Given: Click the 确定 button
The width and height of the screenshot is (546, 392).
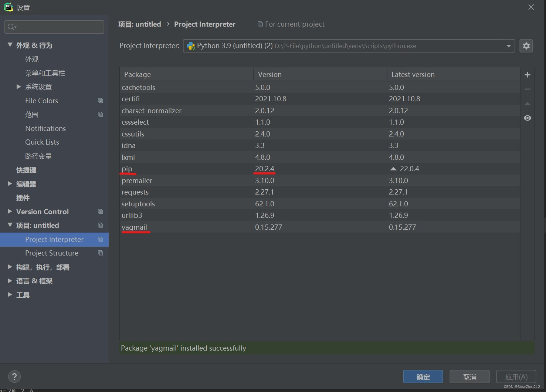Looking at the screenshot, I should [423, 377].
